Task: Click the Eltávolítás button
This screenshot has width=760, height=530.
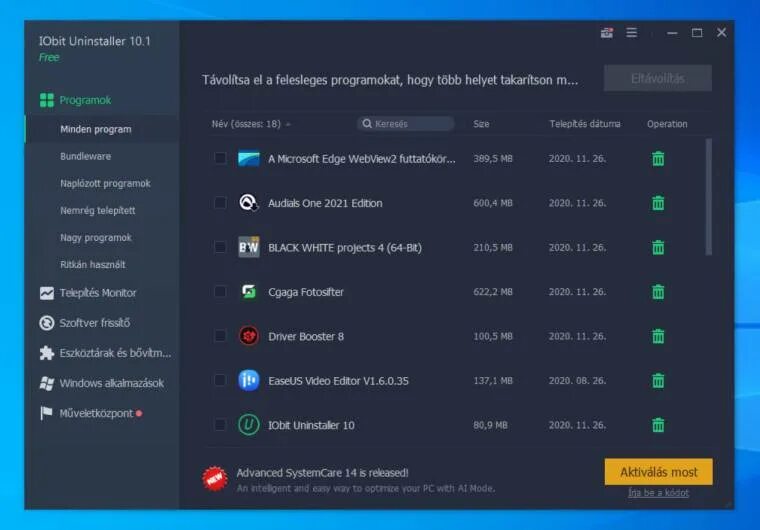Action: pos(658,78)
